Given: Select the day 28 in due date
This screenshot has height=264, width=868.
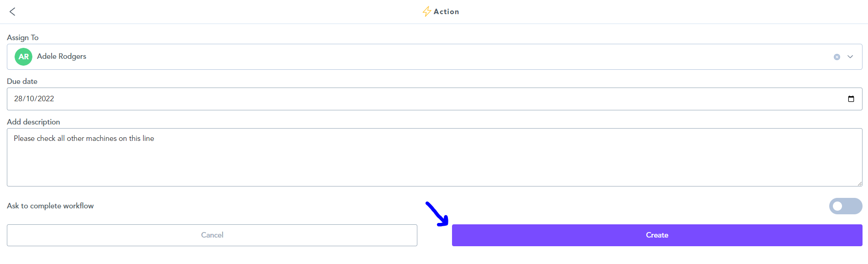Looking at the screenshot, I should 18,99.
